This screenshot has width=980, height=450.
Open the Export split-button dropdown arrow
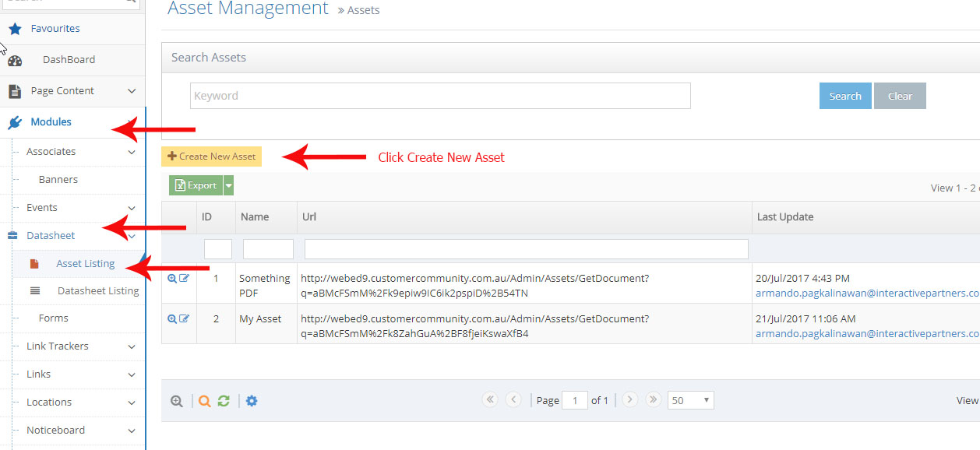click(228, 185)
